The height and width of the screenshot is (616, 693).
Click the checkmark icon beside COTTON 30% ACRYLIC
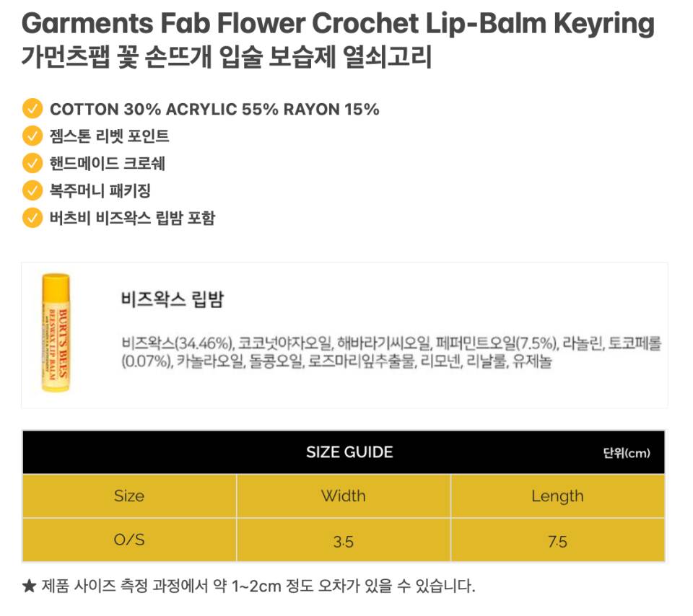coord(32,109)
